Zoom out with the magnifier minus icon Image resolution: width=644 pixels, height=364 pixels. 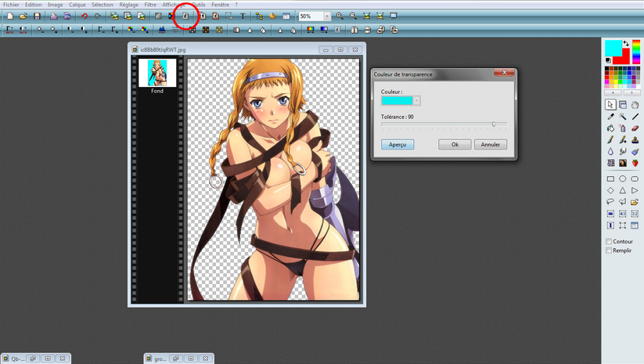point(353,16)
